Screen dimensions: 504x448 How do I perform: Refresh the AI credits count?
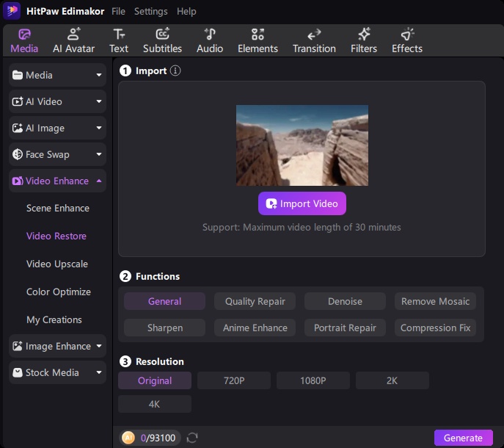pos(192,438)
